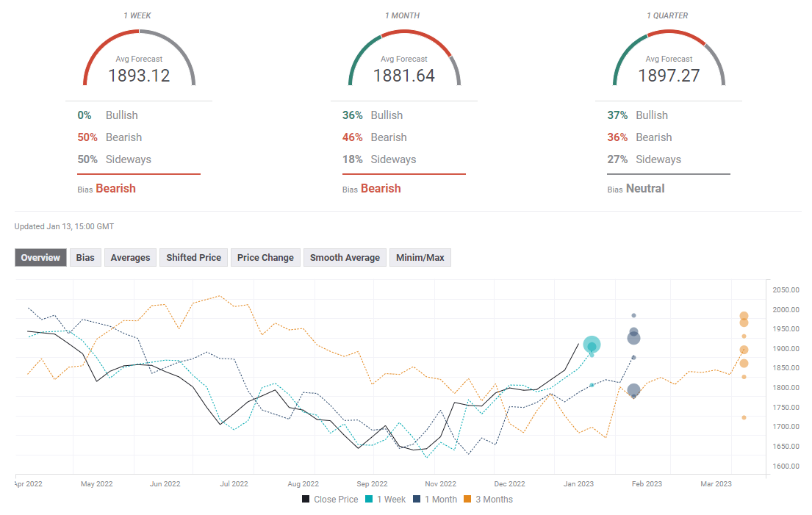Open the Bias chart tab

[x=85, y=258]
